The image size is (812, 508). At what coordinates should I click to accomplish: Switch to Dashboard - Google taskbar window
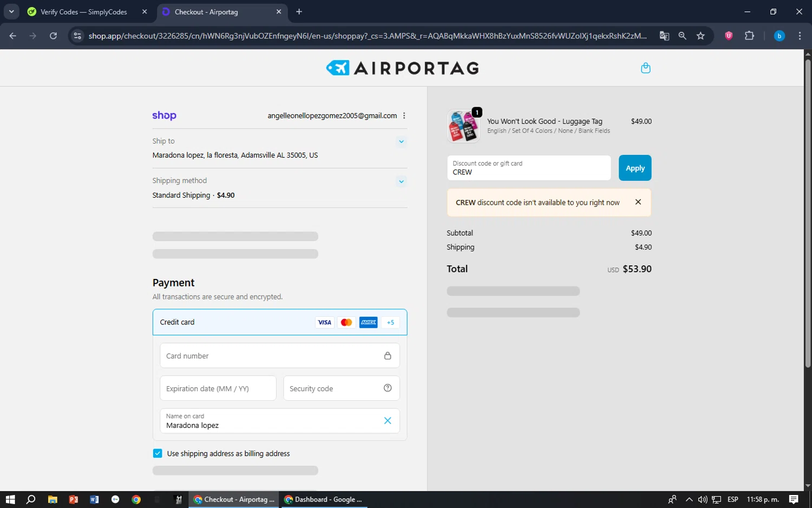tap(324, 499)
